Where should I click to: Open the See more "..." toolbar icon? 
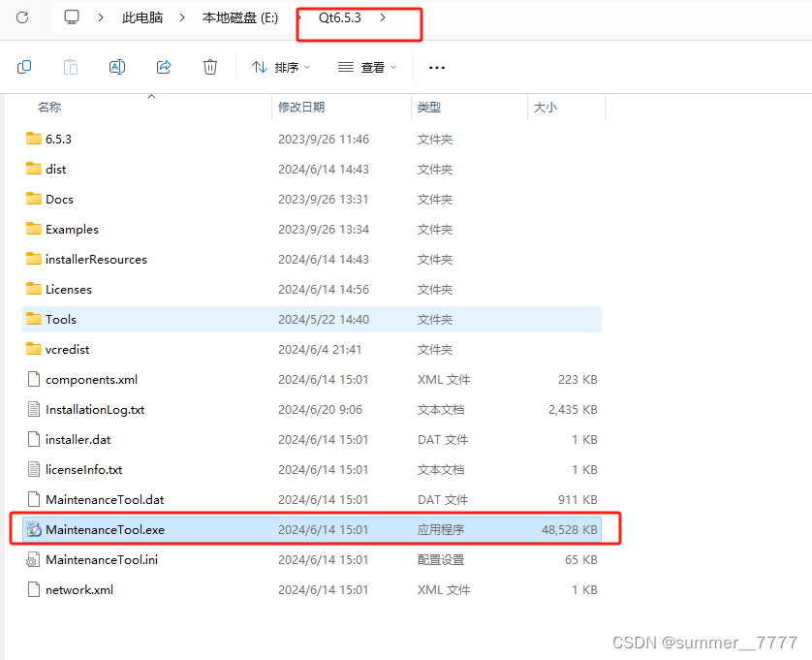(x=436, y=67)
